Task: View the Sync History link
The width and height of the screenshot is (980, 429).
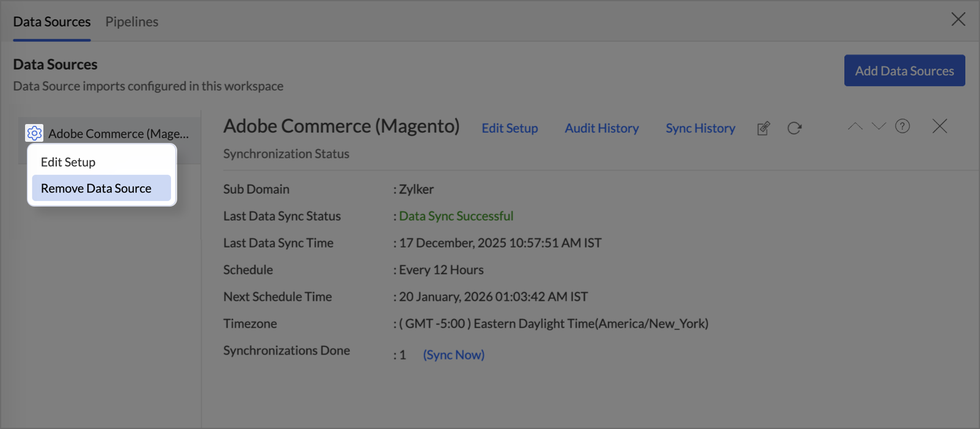Action: 700,128
